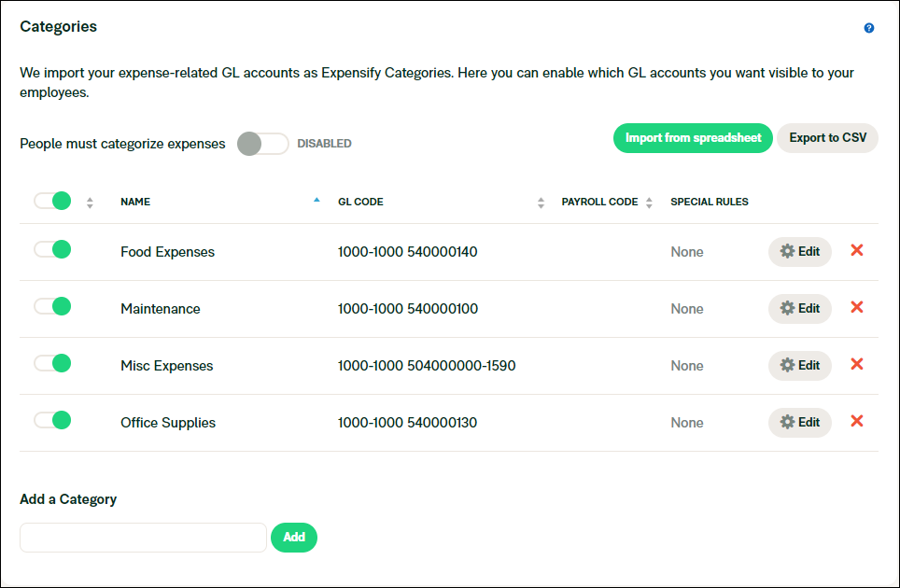Sort by GL Code column arrows
Viewport: 900px width, 588px height.
point(541,202)
